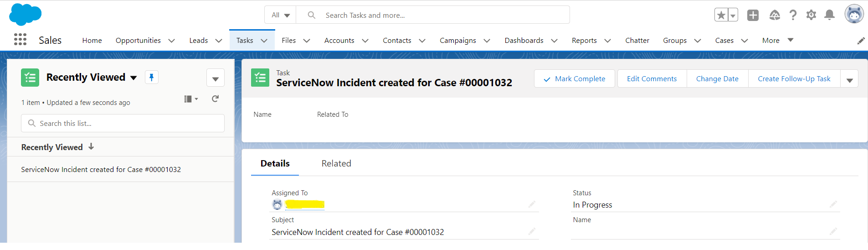Open the Notifications bell

[829, 15]
